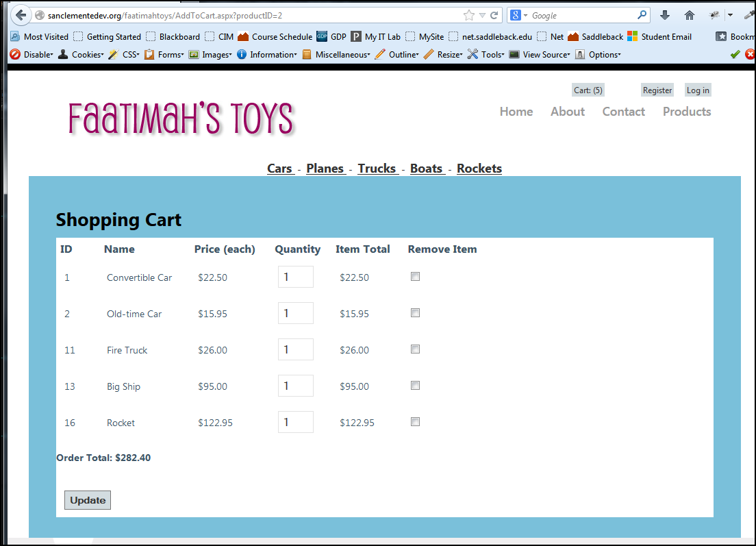Viewport: 756px width, 546px height.
Task: Open the Student Email bookmark
Action: [x=659, y=37]
